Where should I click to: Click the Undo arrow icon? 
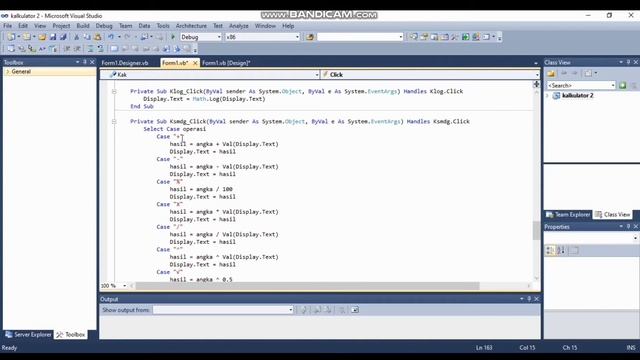(111, 37)
